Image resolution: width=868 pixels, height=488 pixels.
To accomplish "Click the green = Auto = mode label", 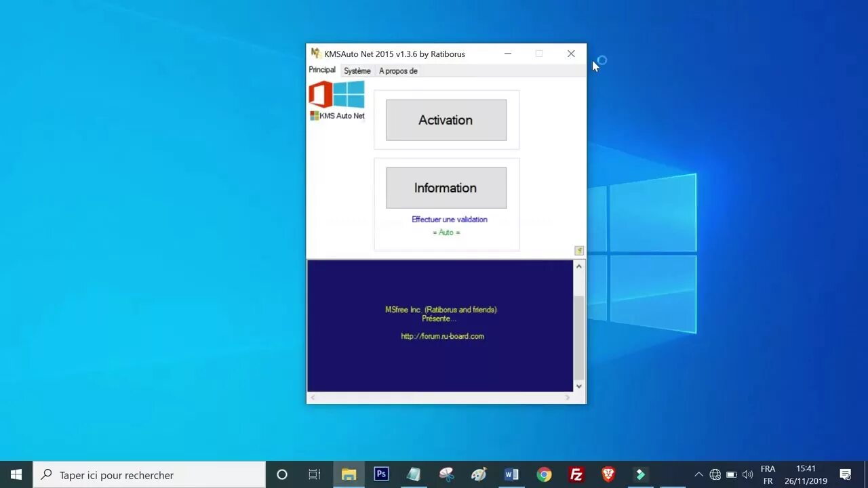I will pos(446,232).
